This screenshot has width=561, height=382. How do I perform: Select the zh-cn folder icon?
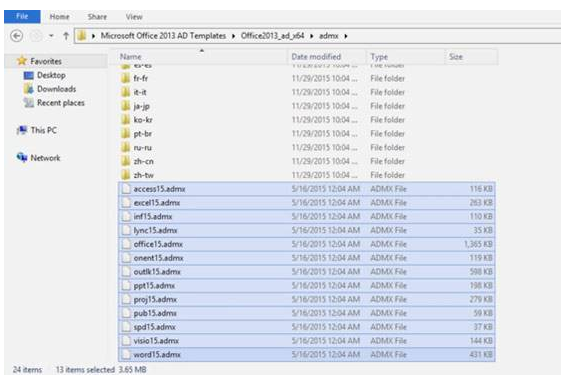(x=125, y=161)
